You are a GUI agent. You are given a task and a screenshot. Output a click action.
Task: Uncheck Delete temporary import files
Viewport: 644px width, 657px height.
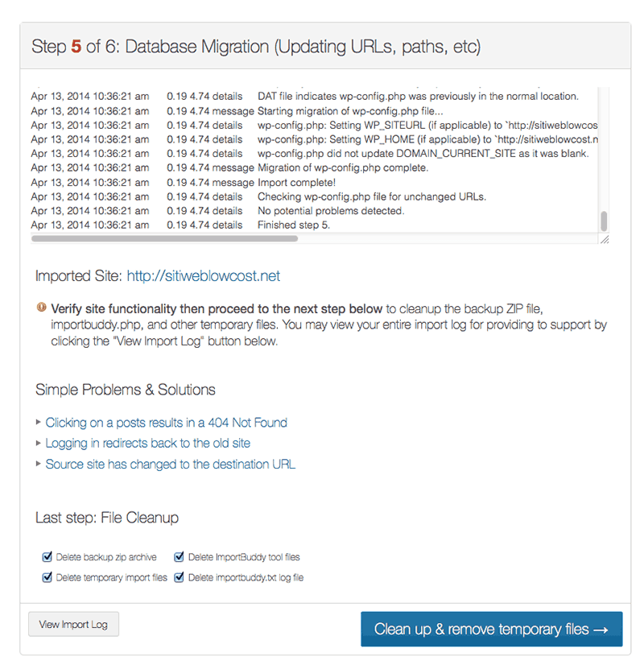(47, 577)
